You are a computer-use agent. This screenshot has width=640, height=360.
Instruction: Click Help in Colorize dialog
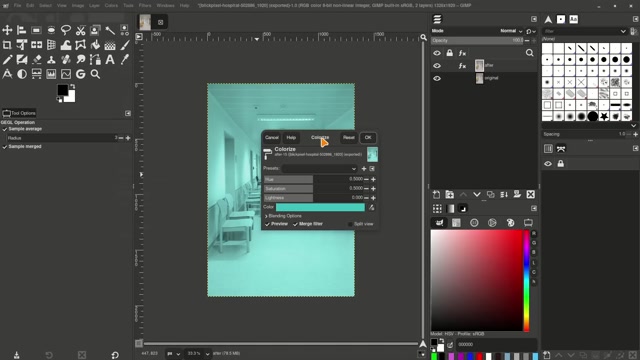coord(291,138)
